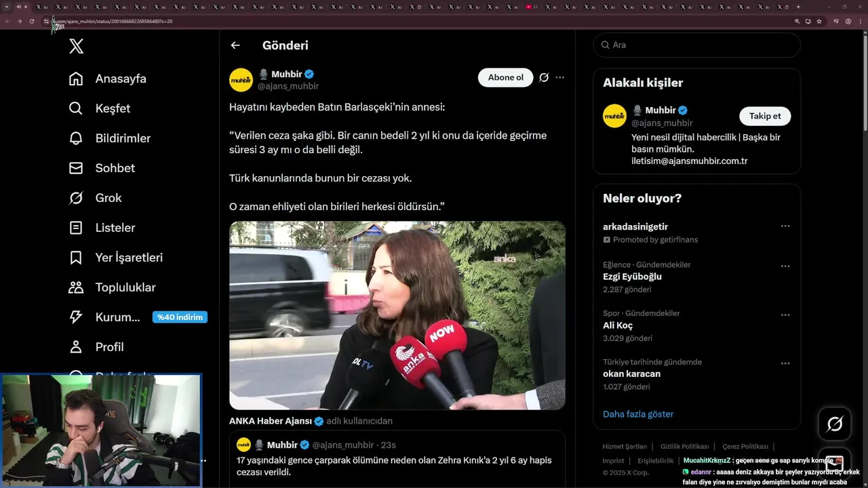Click verified badge next to Muhbir name
Screen dimensions: 868x488
tap(309, 74)
